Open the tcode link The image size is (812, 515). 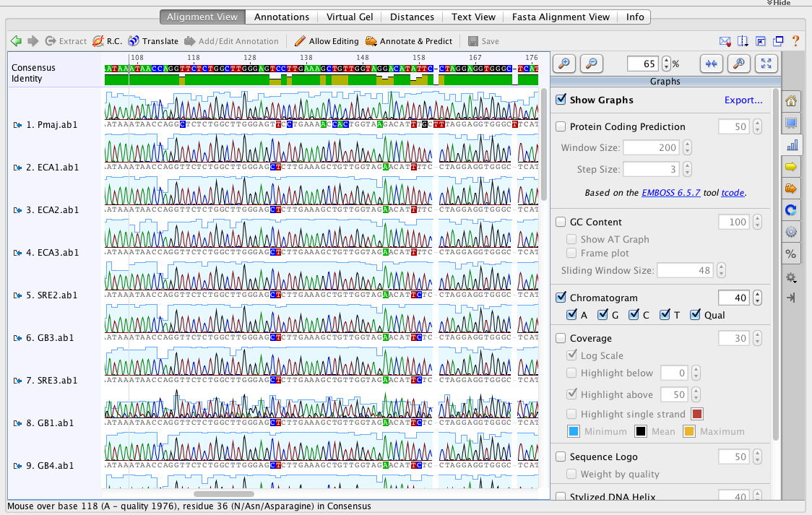coord(733,193)
